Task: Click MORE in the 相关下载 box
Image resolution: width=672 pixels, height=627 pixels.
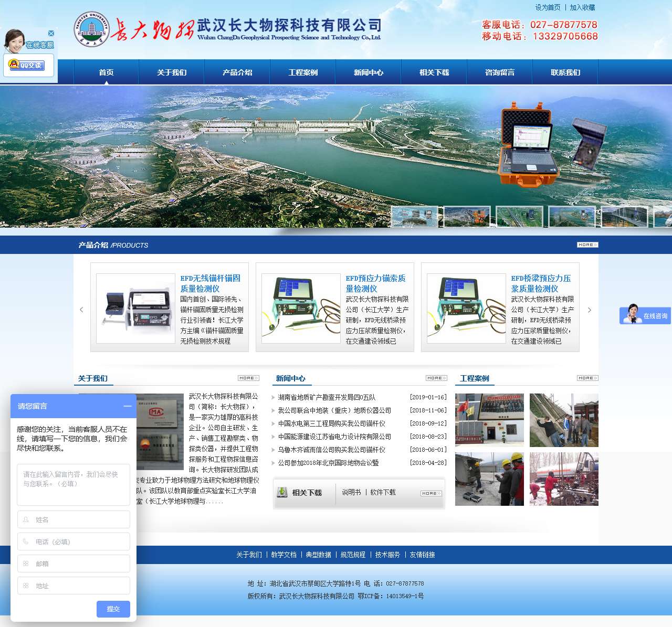Action: pyautogui.click(x=431, y=494)
